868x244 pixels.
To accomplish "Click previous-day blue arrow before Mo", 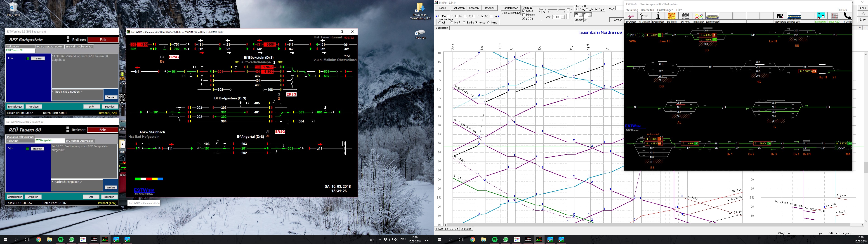I will (x=436, y=16).
